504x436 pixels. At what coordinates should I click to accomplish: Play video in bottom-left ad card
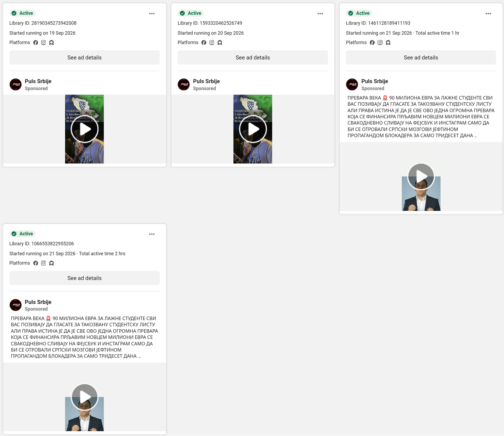84,397
